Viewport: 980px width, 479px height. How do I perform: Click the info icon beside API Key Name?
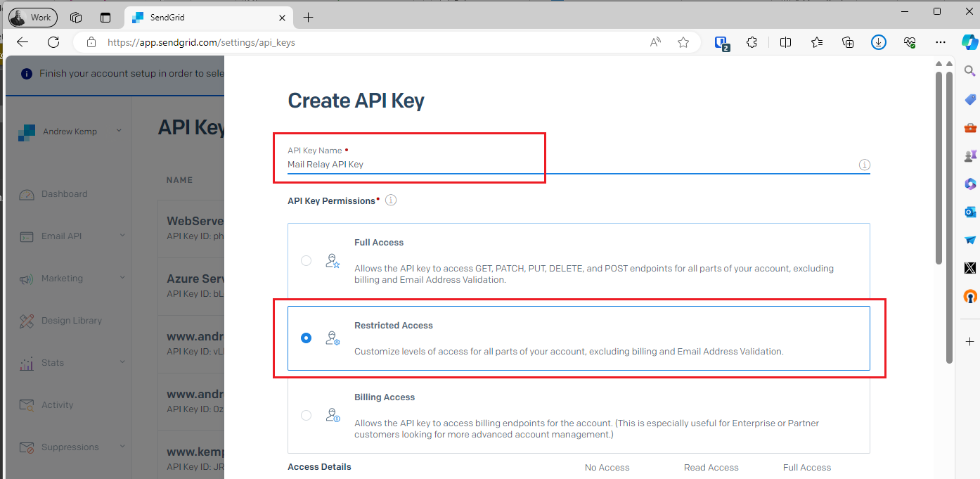865,164
